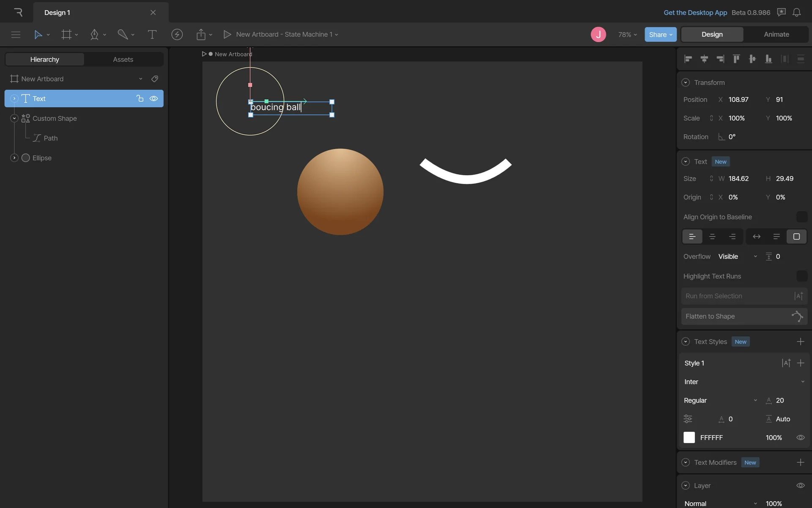Click align text center icon

pyautogui.click(x=712, y=237)
